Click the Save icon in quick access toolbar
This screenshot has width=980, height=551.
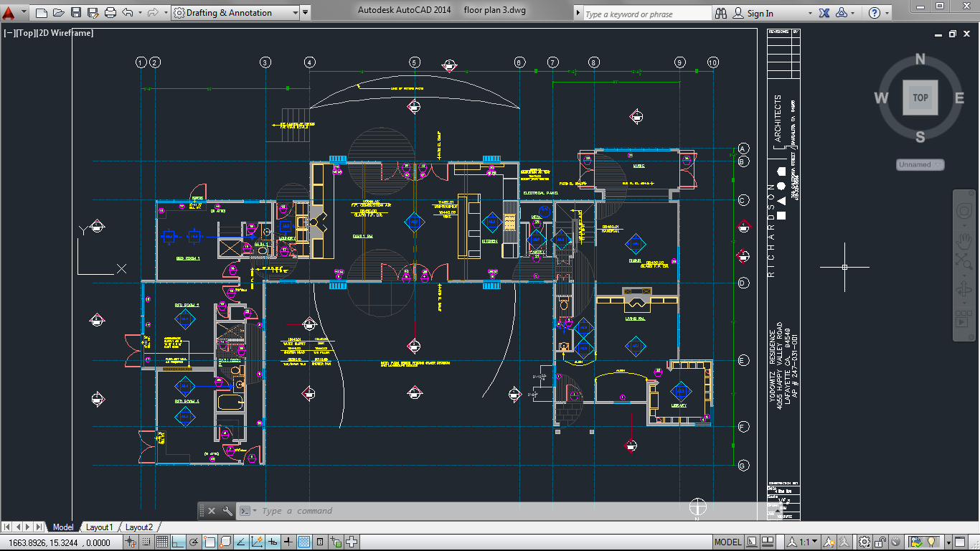pos(77,13)
